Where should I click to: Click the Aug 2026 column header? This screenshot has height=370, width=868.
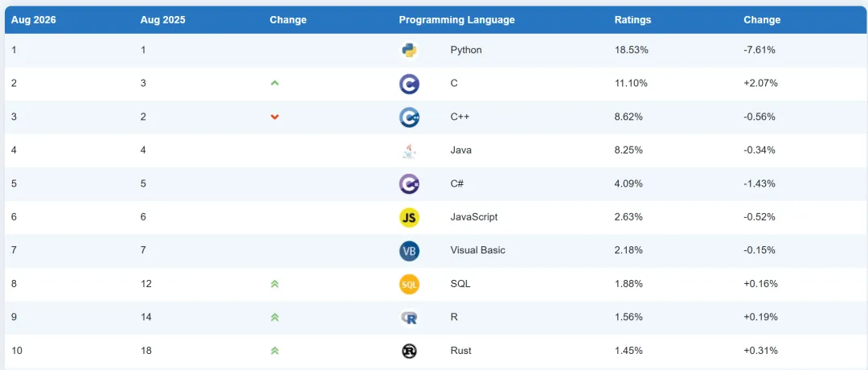tap(33, 20)
